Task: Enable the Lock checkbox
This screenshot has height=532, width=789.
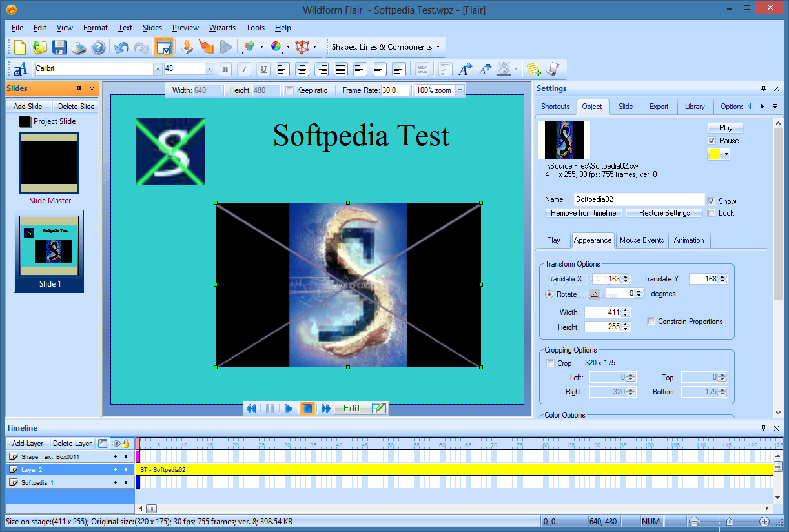Action: click(712, 213)
